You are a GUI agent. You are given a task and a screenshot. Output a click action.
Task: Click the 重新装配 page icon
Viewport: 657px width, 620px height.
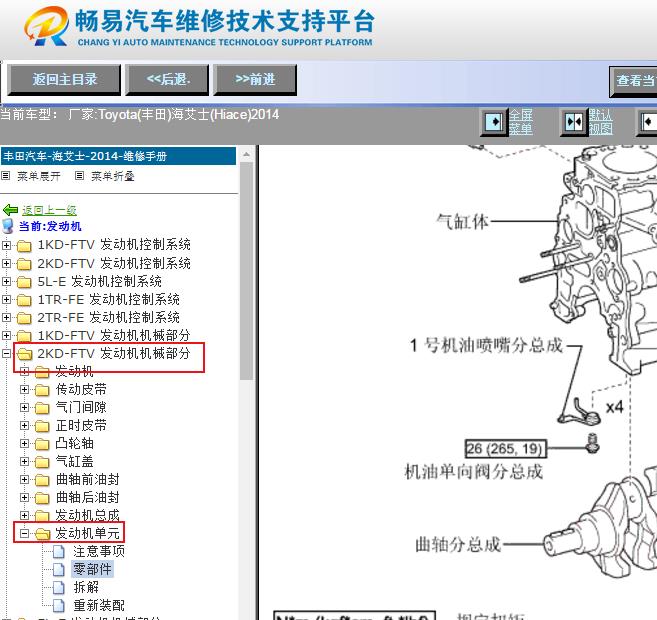point(59,606)
